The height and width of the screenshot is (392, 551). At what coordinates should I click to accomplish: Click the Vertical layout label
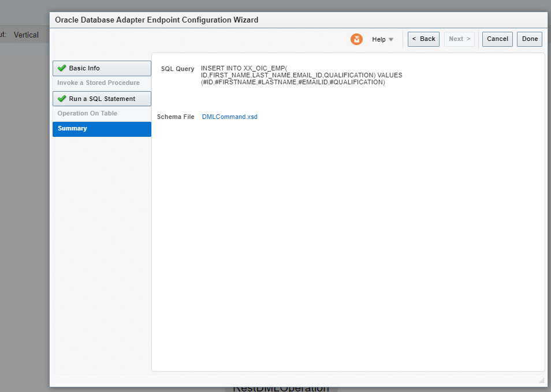[26, 35]
